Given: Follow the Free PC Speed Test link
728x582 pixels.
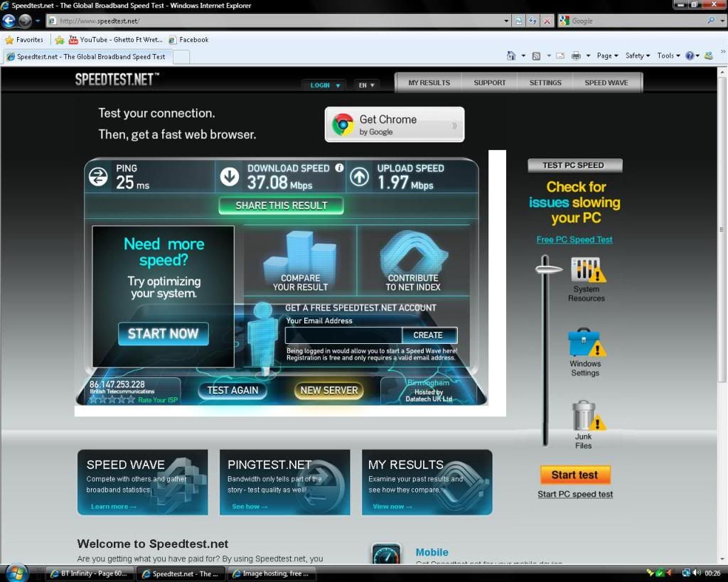Looking at the screenshot, I should 574,239.
